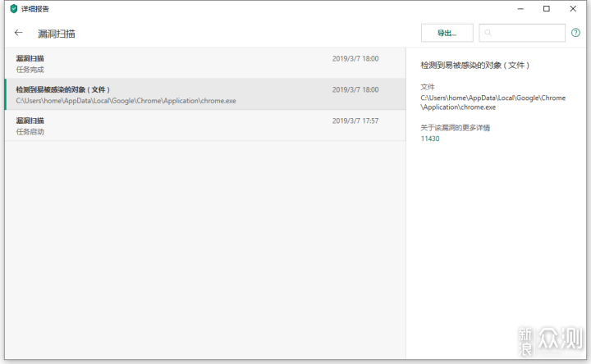Click the details panel title 检测到易被感染的对象（文件）
The height and width of the screenshot is (364, 591).
tap(474, 65)
